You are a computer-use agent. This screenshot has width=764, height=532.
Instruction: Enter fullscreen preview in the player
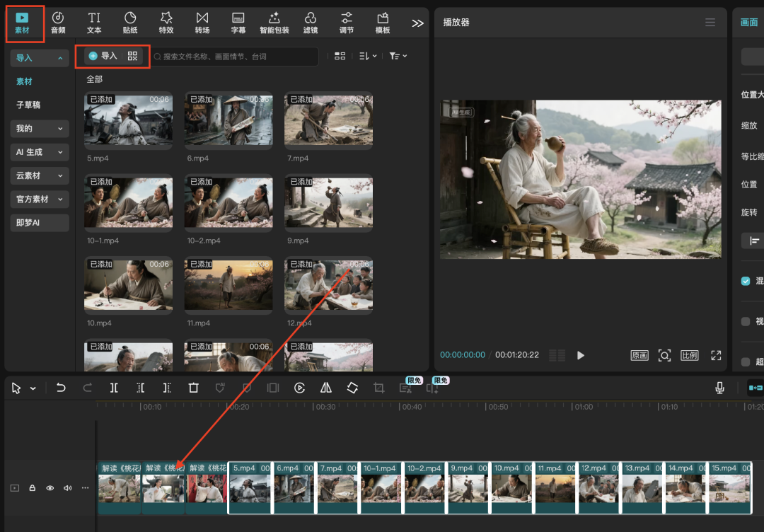click(715, 355)
